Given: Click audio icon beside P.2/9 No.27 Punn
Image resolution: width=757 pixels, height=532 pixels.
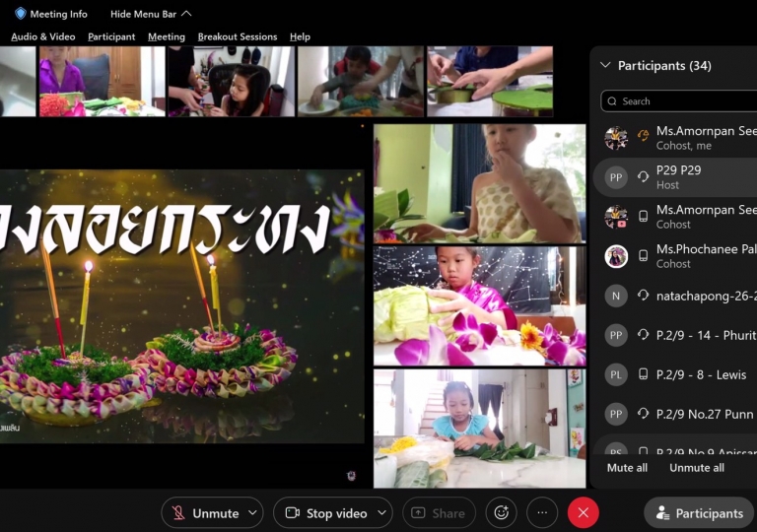Looking at the screenshot, I should [x=643, y=414].
